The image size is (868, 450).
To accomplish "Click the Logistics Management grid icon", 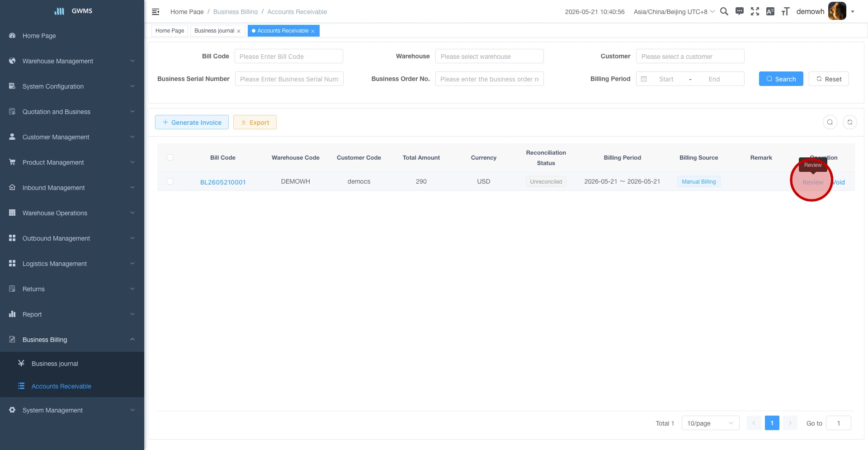I will (x=12, y=263).
